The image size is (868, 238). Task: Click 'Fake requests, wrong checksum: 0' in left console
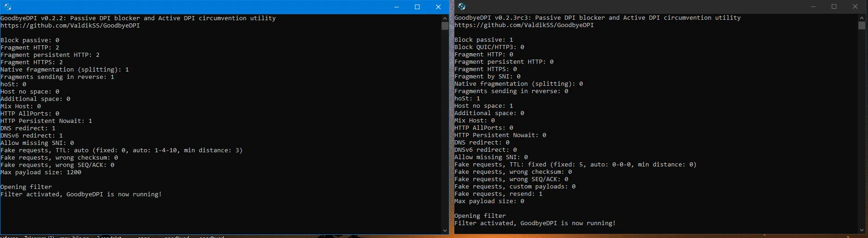59,158
